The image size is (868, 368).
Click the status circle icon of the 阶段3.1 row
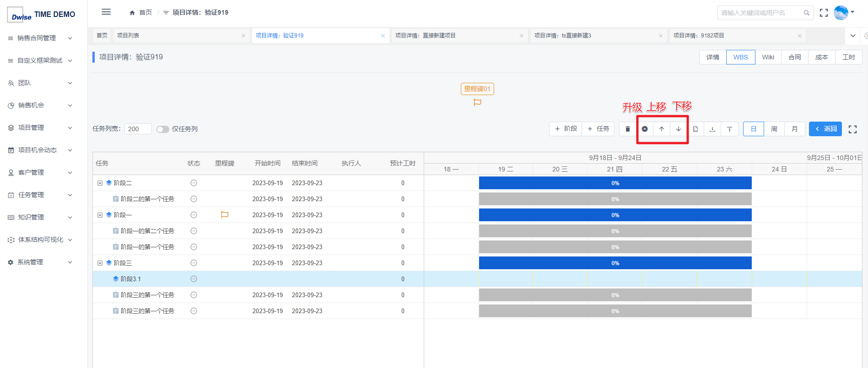[194, 279]
